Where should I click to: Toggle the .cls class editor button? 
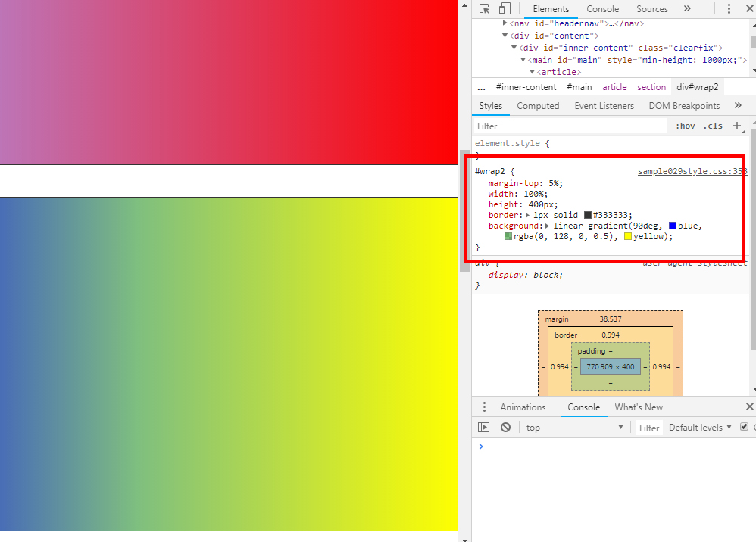pos(713,126)
